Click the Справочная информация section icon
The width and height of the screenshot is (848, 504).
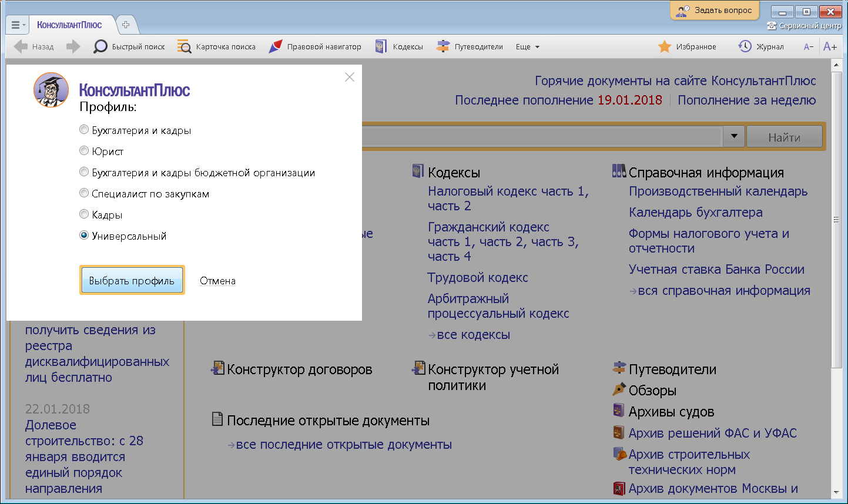[619, 172]
